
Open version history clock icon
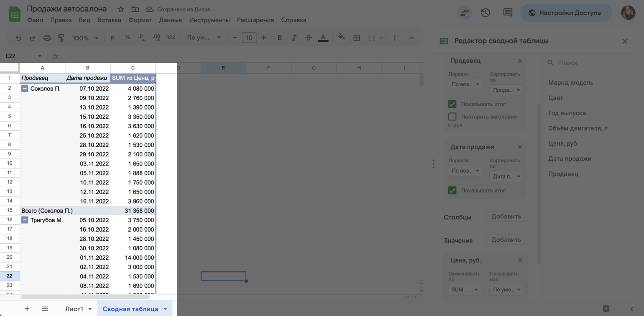[x=486, y=13]
